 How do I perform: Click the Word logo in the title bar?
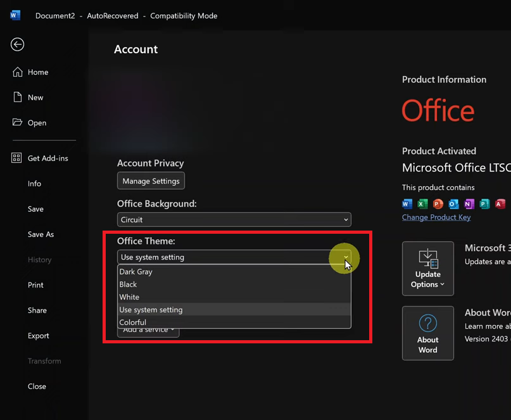pyautogui.click(x=15, y=15)
